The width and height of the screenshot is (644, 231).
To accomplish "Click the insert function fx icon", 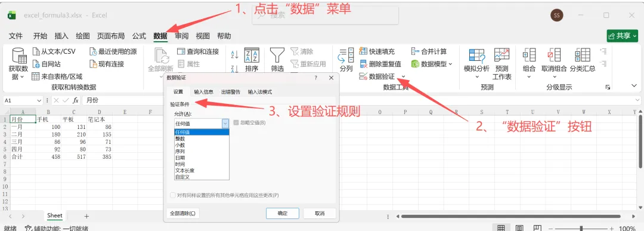I will (76, 100).
